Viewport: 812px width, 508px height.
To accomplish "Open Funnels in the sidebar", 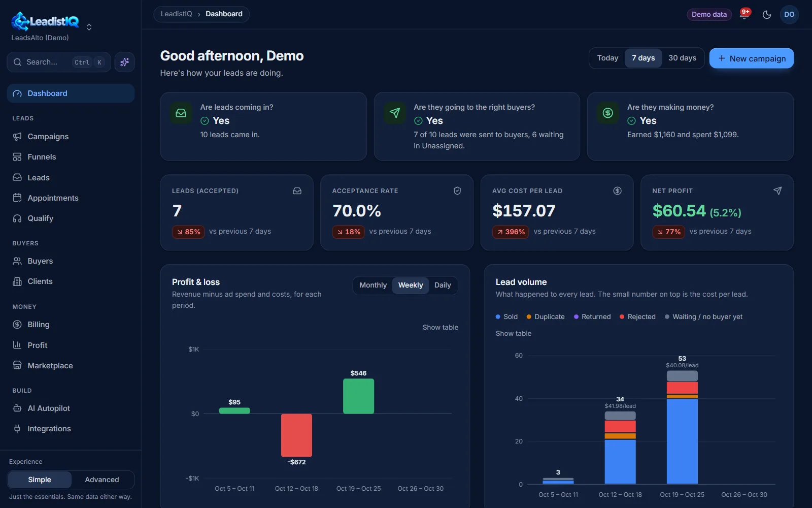I will 71,157.
